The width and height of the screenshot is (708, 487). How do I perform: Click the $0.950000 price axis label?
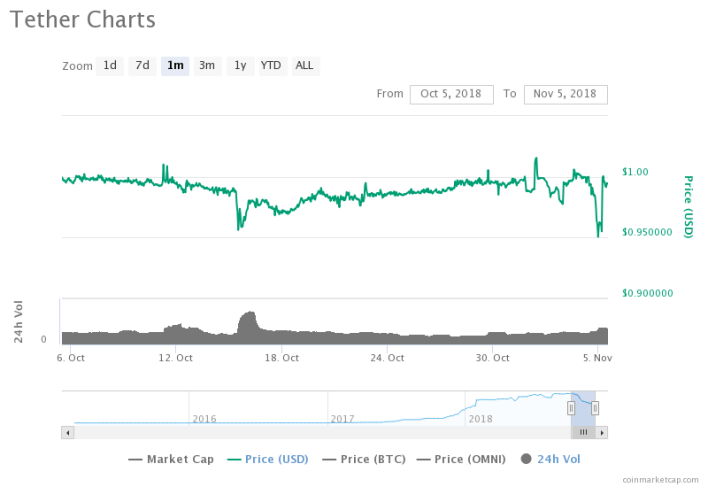(x=647, y=232)
